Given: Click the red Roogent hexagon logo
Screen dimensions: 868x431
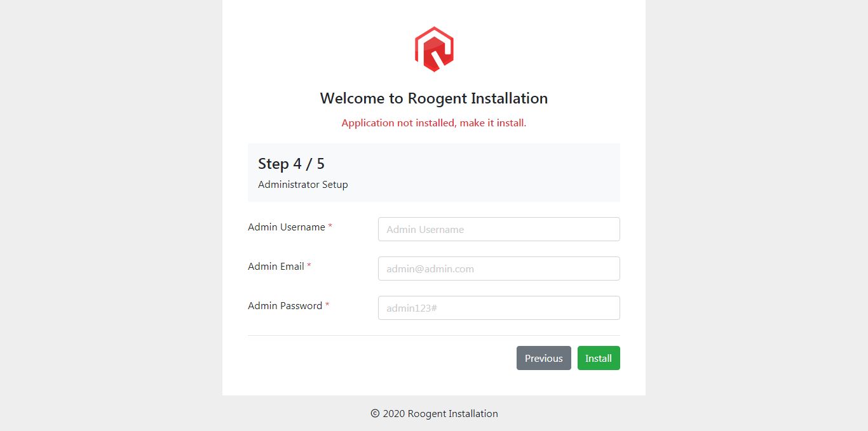Looking at the screenshot, I should coord(434,49).
